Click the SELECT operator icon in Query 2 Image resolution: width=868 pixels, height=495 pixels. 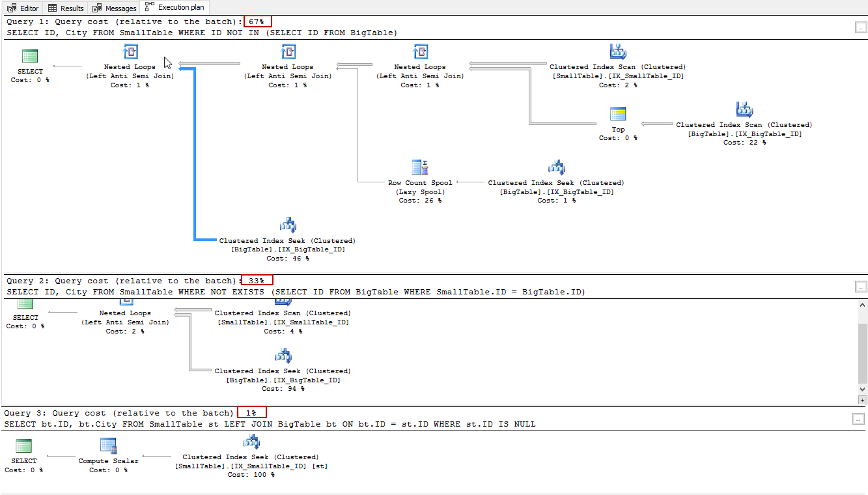point(25,304)
